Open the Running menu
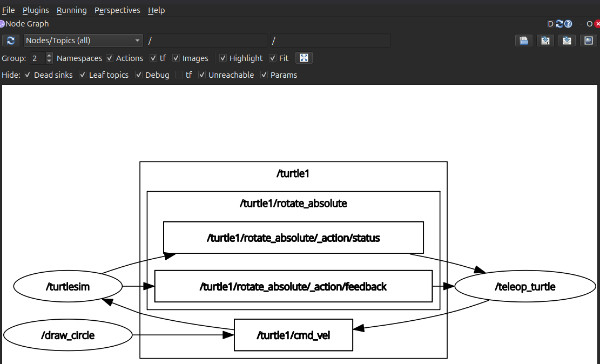This screenshot has width=600, height=364. 71,10
